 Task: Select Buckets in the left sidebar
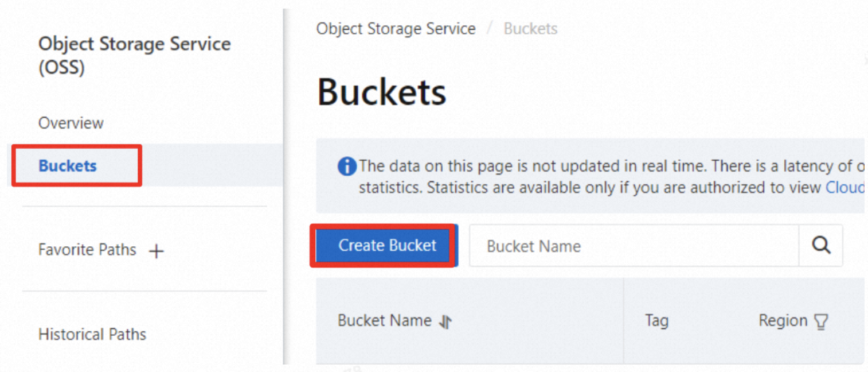click(67, 165)
